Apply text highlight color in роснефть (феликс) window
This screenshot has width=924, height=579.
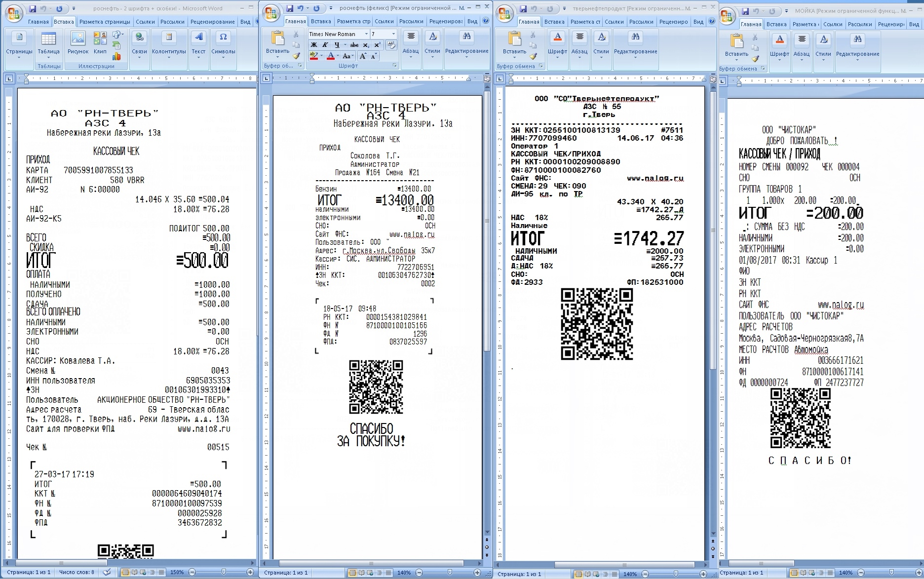pyautogui.click(x=314, y=56)
